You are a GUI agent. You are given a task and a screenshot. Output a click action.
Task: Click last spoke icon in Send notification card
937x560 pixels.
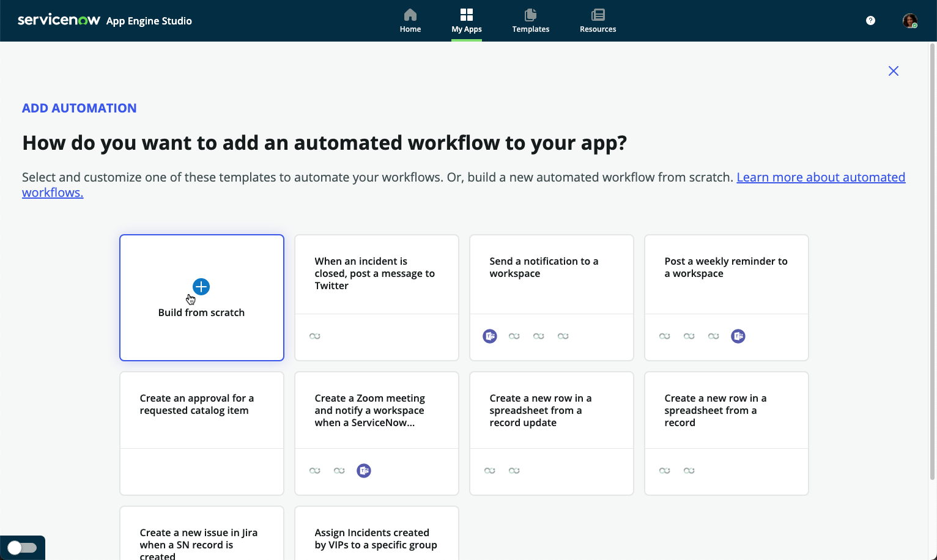tap(563, 336)
